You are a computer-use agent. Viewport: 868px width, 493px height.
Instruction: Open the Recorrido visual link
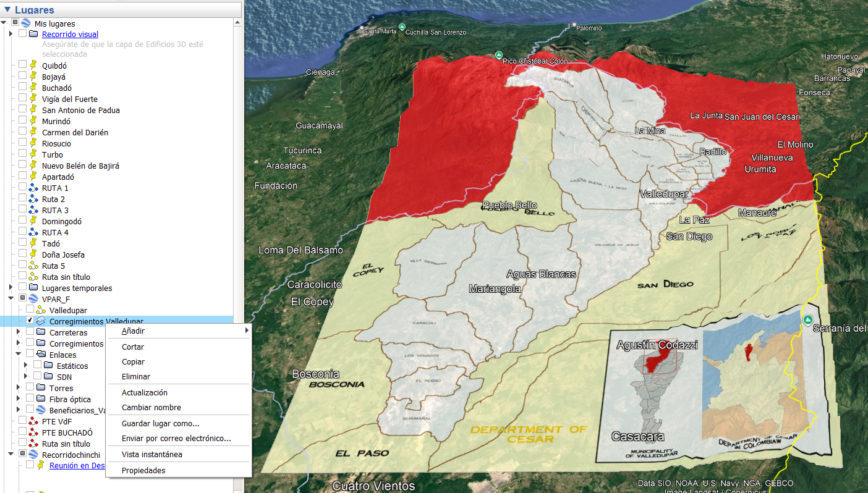click(x=70, y=35)
